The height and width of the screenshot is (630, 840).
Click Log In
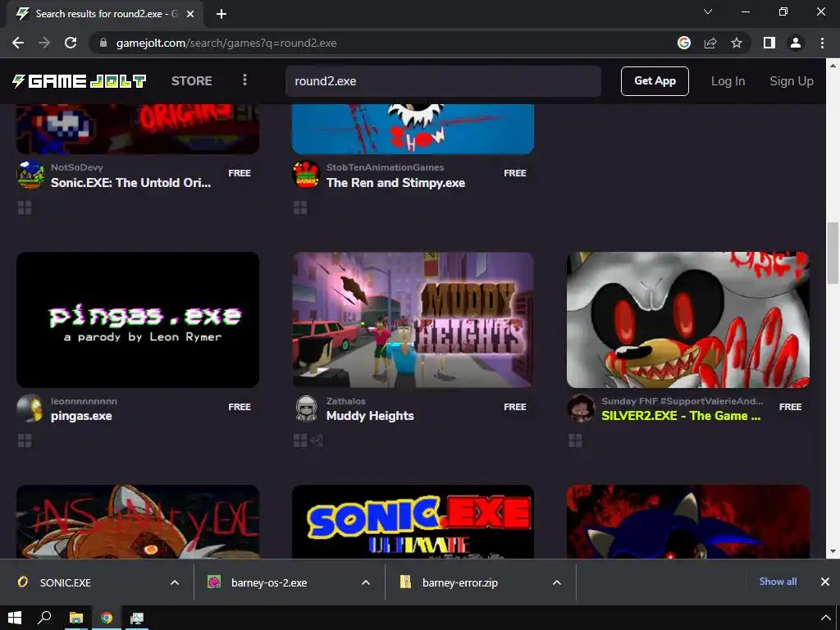(728, 81)
